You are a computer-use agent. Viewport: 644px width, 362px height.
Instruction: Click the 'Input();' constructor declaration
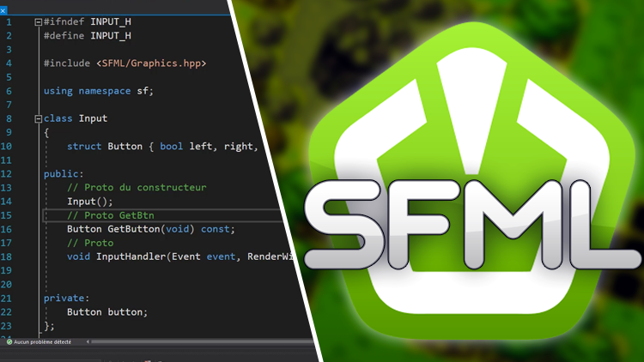(x=89, y=202)
